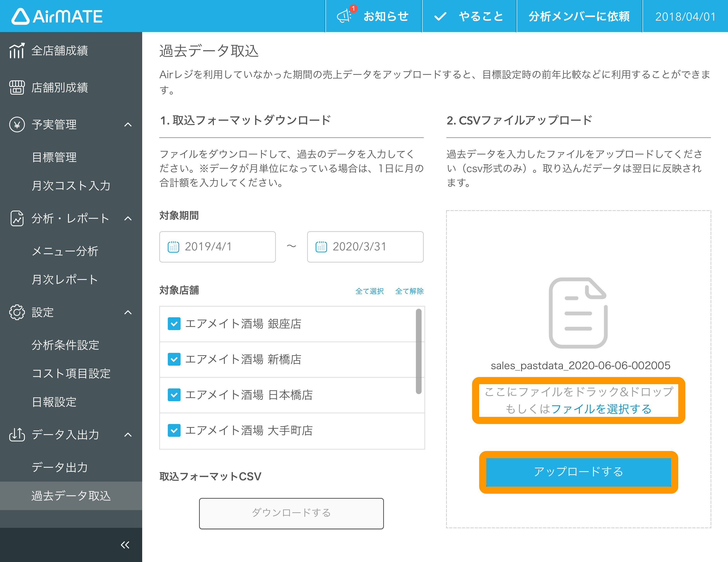Click the 全て選択 link
The height and width of the screenshot is (562, 728).
point(370,291)
